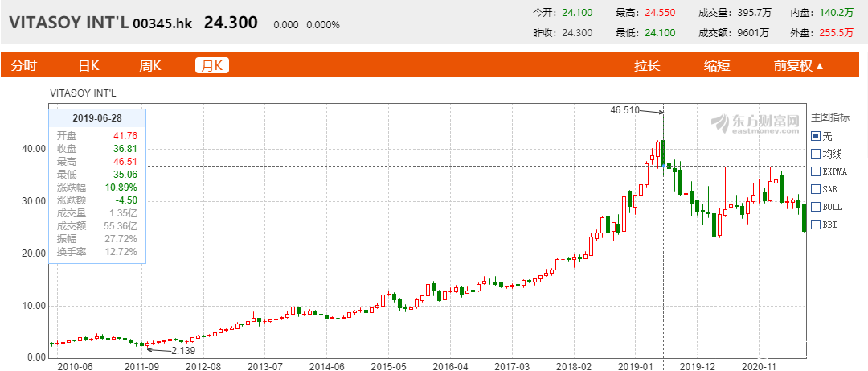Switch to the 日K daily chart tab

[88, 66]
